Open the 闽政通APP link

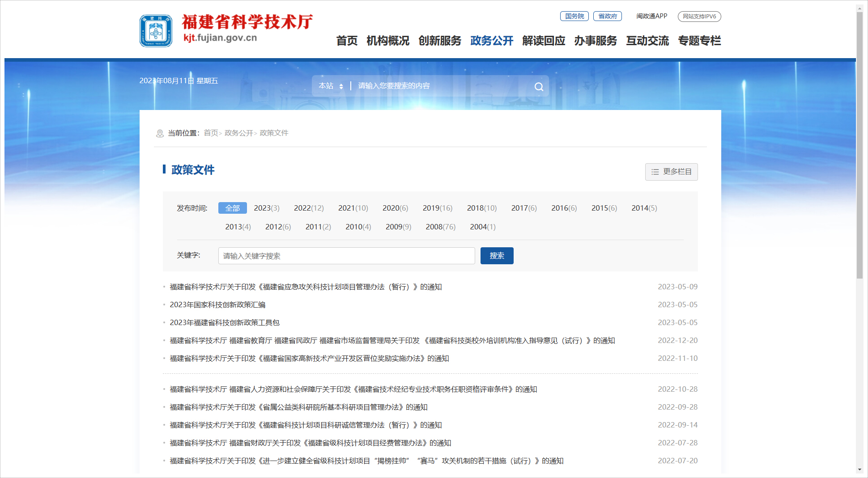[651, 16]
